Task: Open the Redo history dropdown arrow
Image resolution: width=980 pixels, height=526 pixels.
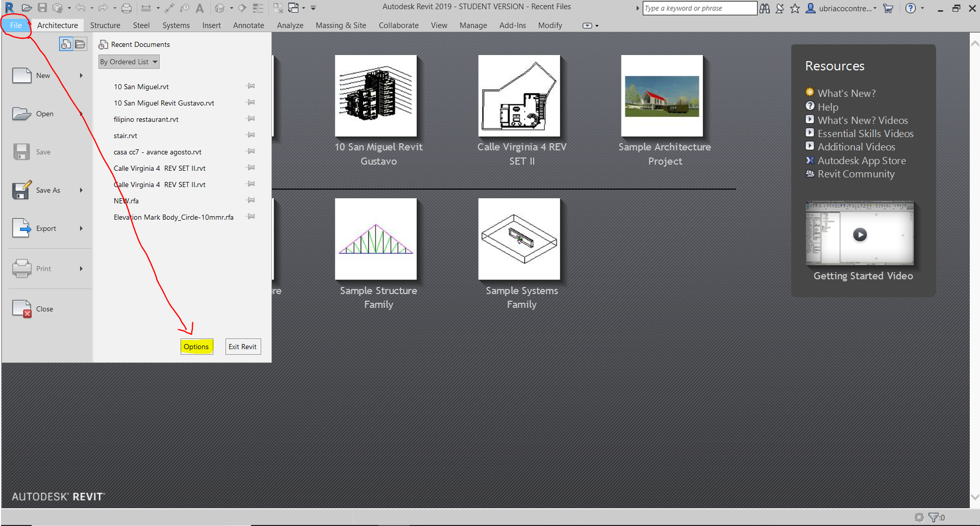Action: tap(114, 8)
